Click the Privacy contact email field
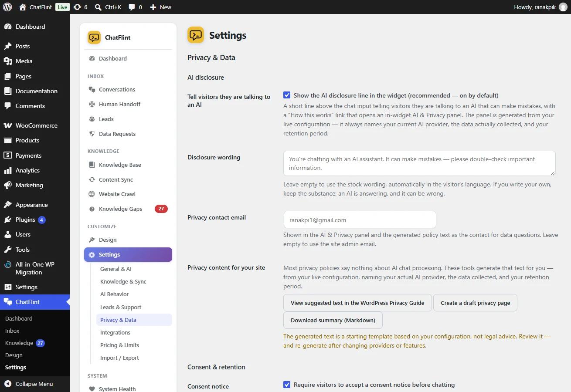571x392 pixels. coord(360,220)
